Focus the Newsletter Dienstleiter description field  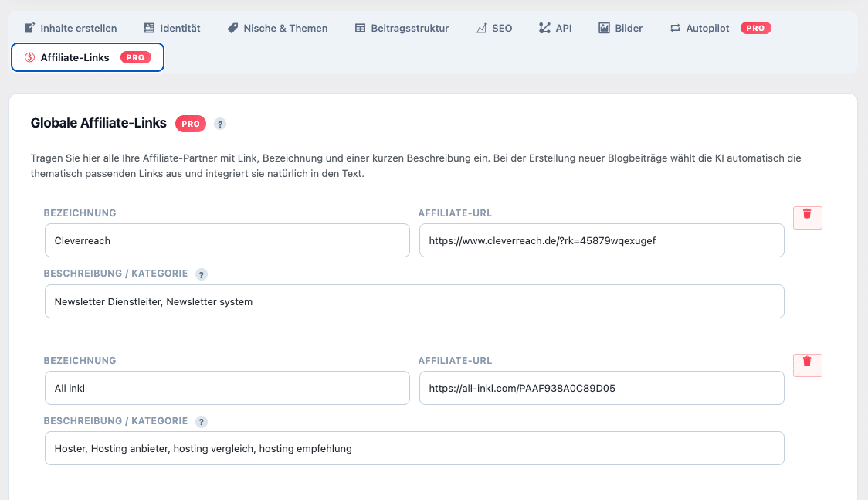[x=414, y=301]
